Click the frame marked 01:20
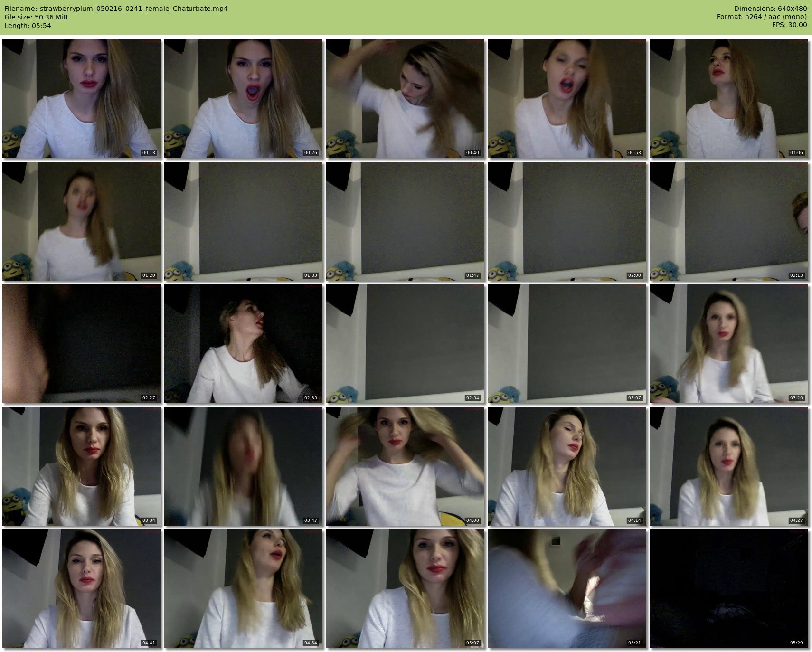The width and height of the screenshot is (812, 652). click(x=82, y=221)
